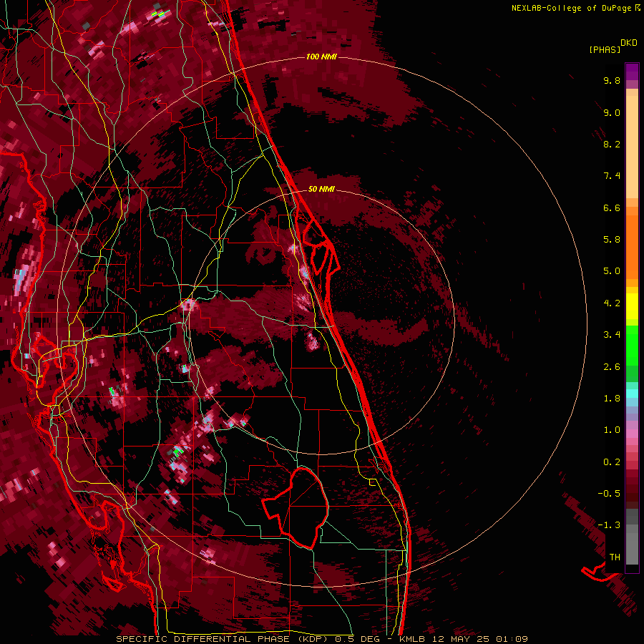The image size is (644, 644).
Task: Click the 5.8 value on color scale
Action: tap(612, 240)
